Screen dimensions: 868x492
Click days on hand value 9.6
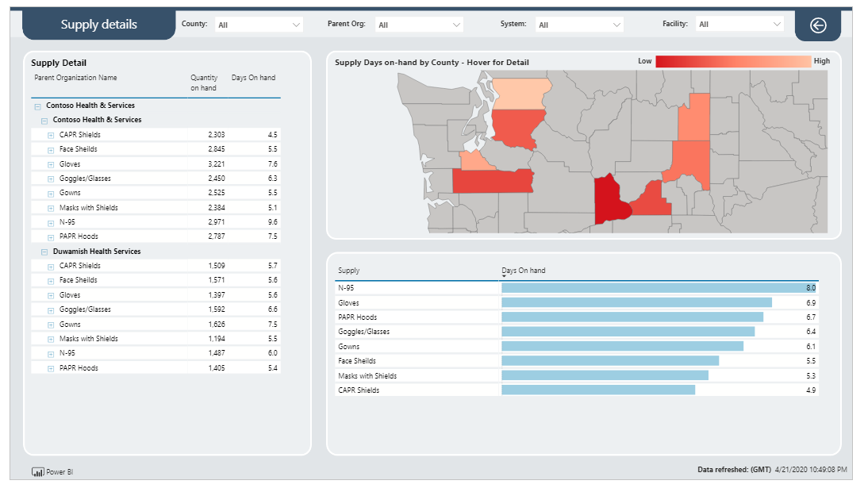pos(272,222)
